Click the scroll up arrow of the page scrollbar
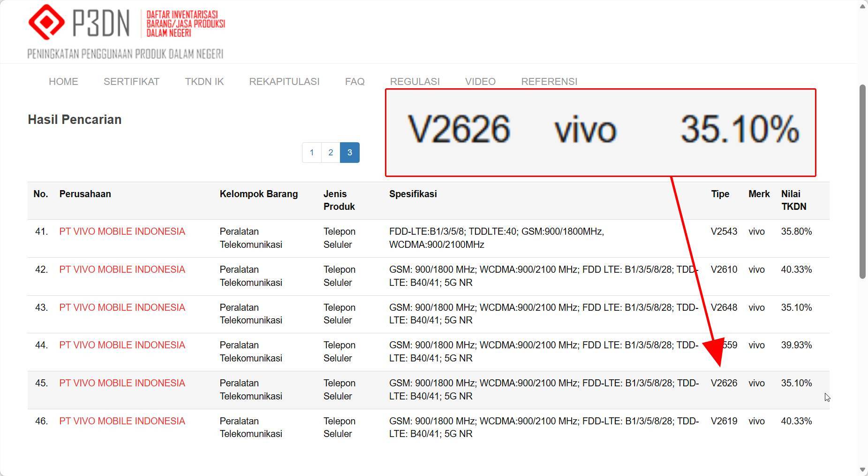 click(863, 6)
